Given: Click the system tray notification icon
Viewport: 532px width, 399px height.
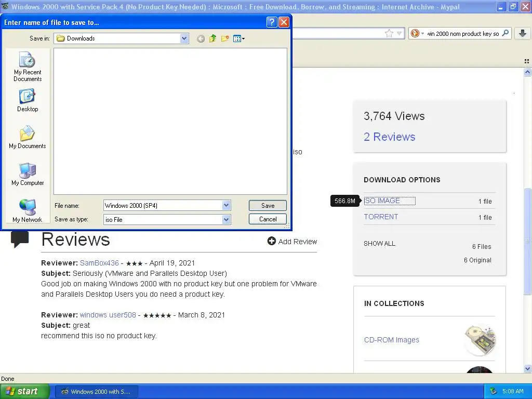Looking at the screenshot, I should [x=493, y=391].
